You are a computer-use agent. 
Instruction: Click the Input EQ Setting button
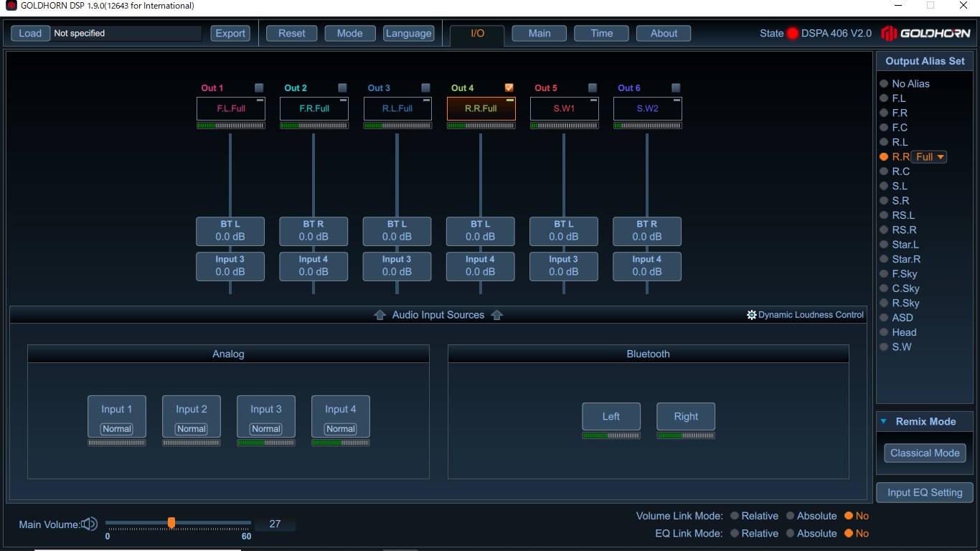(x=925, y=493)
